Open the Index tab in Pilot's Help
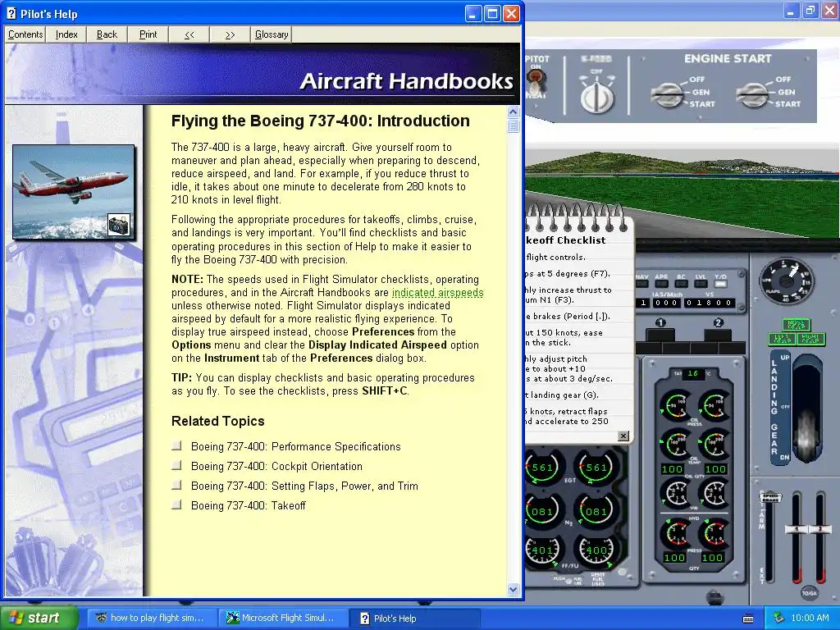 click(66, 34)
